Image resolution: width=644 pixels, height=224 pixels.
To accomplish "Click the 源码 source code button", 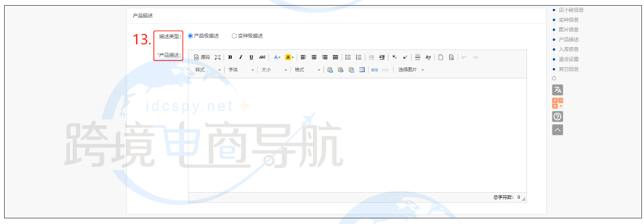I will pyautogui.click(x=202, y=57).
